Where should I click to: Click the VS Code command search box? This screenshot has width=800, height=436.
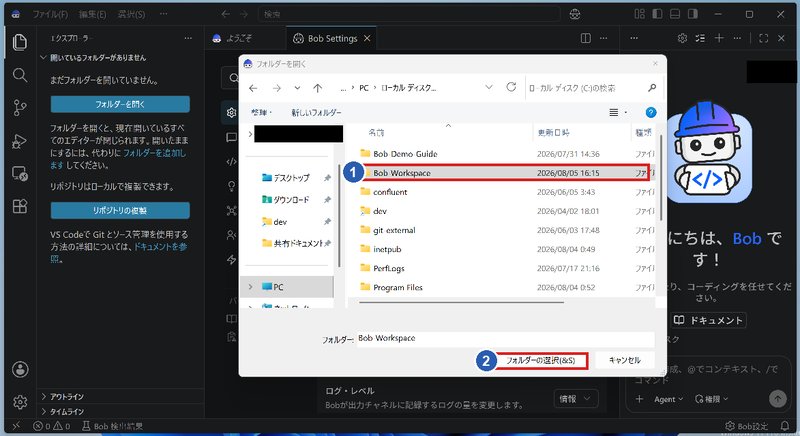[x=409, y=14]
